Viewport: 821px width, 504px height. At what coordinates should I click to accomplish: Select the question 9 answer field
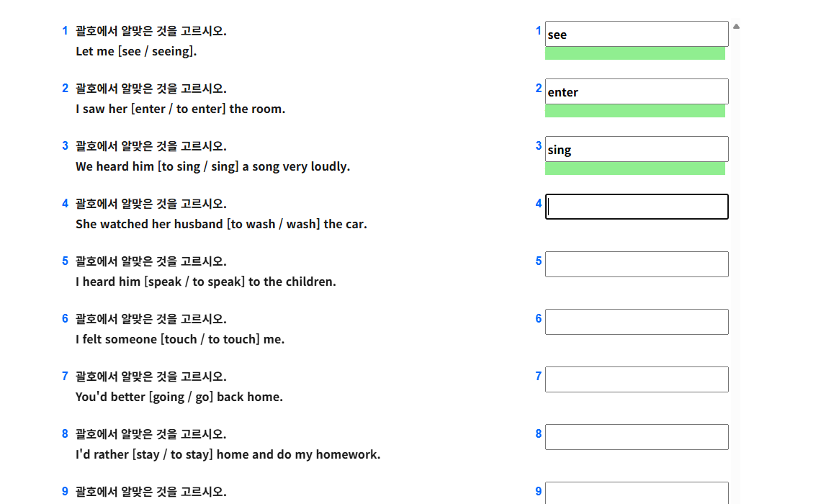point(637,492)
